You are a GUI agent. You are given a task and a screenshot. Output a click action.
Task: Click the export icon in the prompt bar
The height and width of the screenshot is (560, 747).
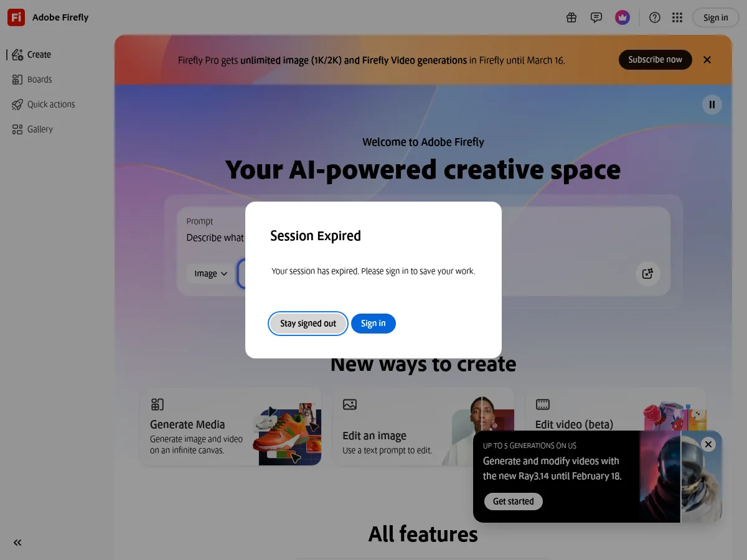pyautogui.click(x=647, y=273)
